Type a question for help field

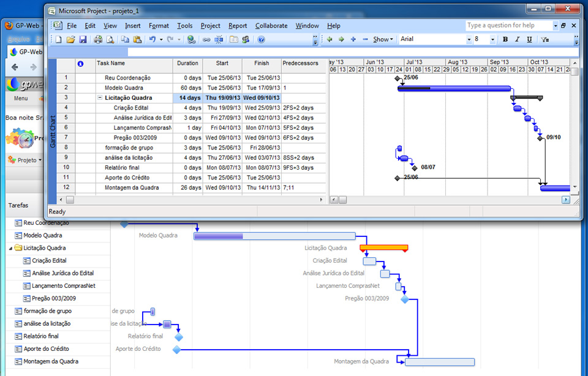pyautogui.click(x=509, y=26)
